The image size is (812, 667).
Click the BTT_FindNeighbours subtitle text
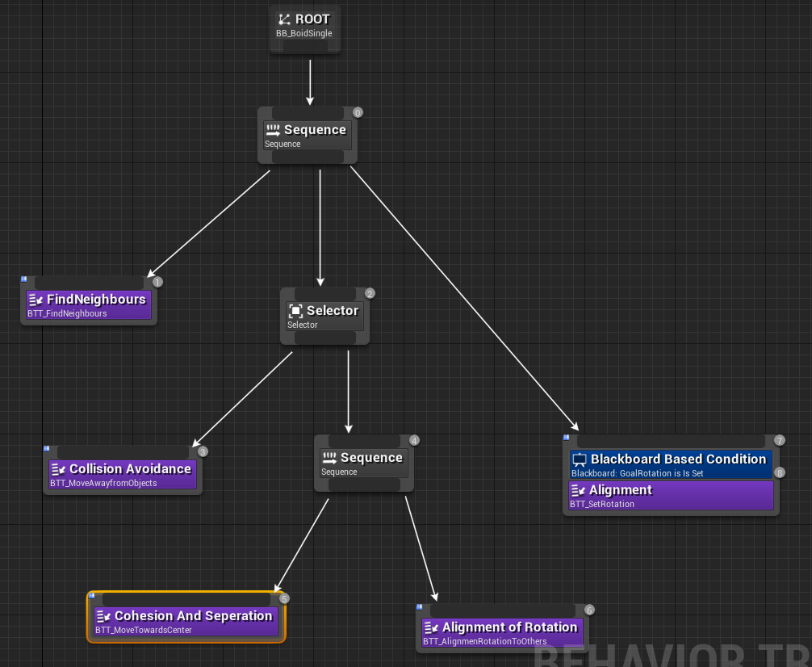[x=67, y=313]
